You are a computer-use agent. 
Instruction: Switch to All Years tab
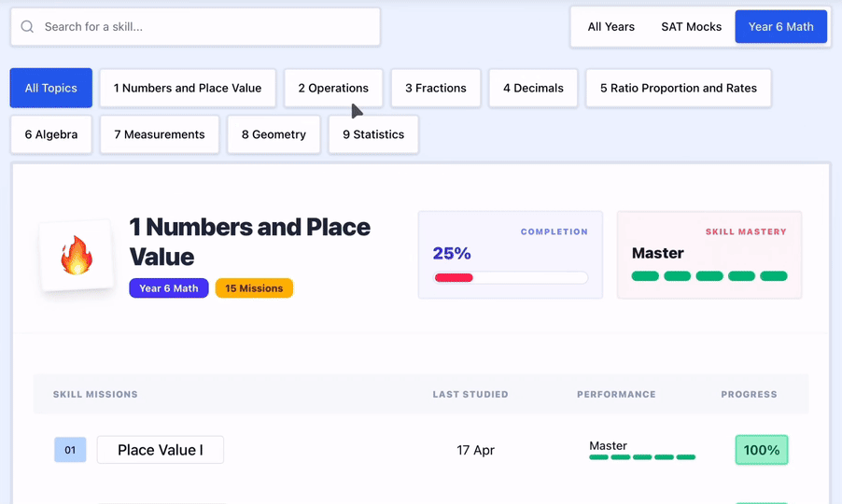click(x=611, y=26)
